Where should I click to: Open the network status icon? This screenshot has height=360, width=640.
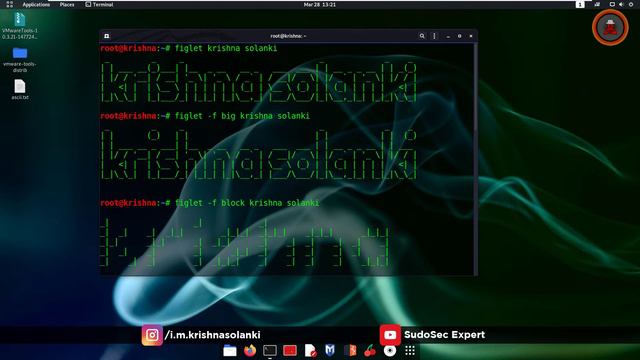tap(597, 4)
